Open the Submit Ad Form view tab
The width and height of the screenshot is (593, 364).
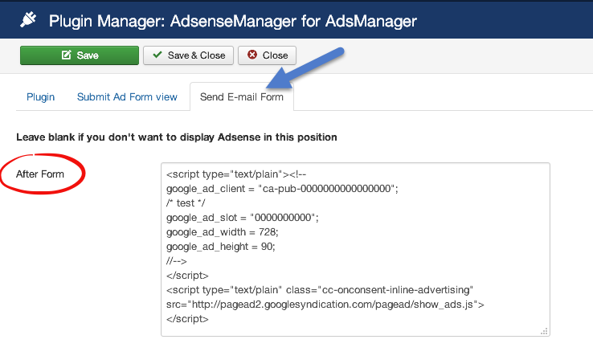click(x=127, y=97)
